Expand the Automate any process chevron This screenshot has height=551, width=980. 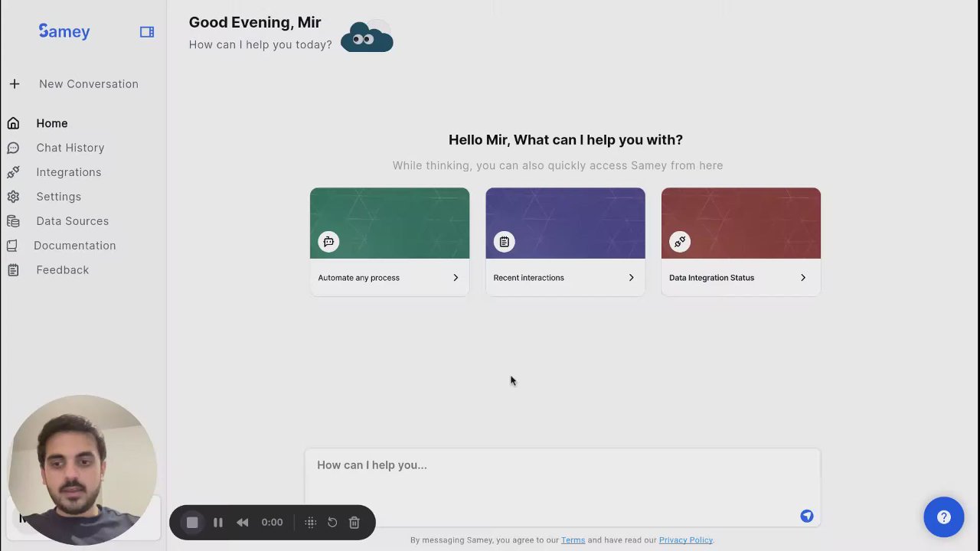[x=456, y=278]
